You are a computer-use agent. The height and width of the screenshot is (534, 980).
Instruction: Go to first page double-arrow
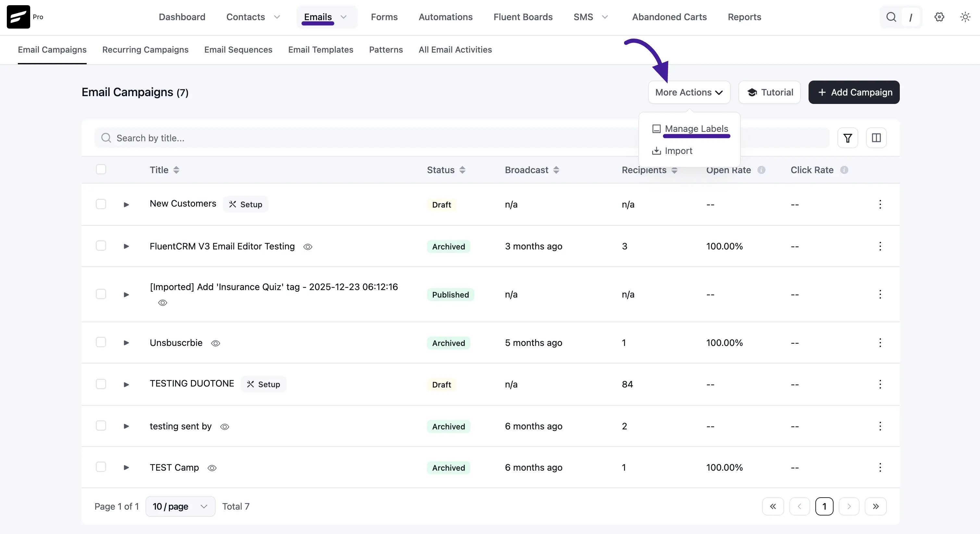(x=773, y=507)
